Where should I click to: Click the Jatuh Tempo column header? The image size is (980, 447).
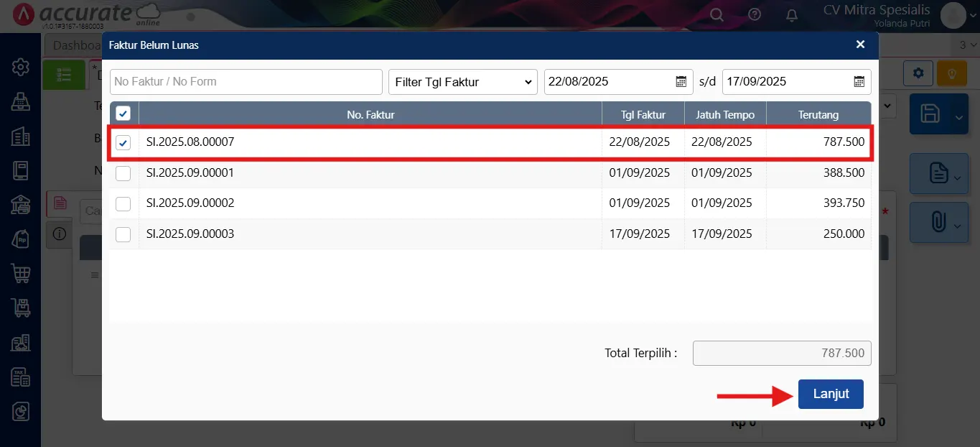click(724, 115)
